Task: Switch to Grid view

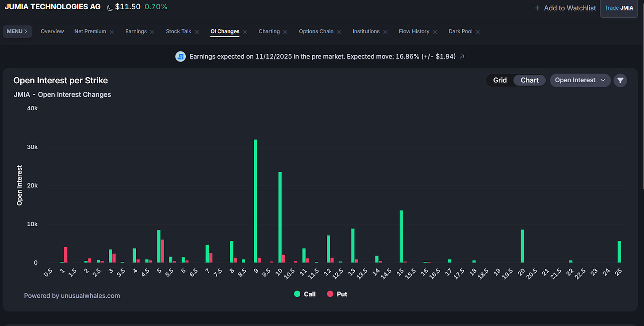Action: pos(500,80)
